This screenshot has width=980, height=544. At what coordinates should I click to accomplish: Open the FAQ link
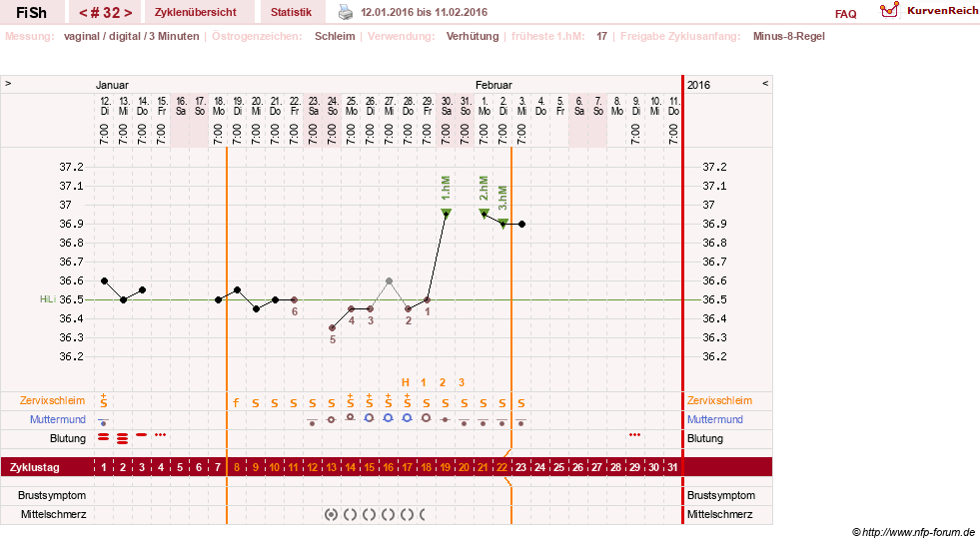(845, 14)
